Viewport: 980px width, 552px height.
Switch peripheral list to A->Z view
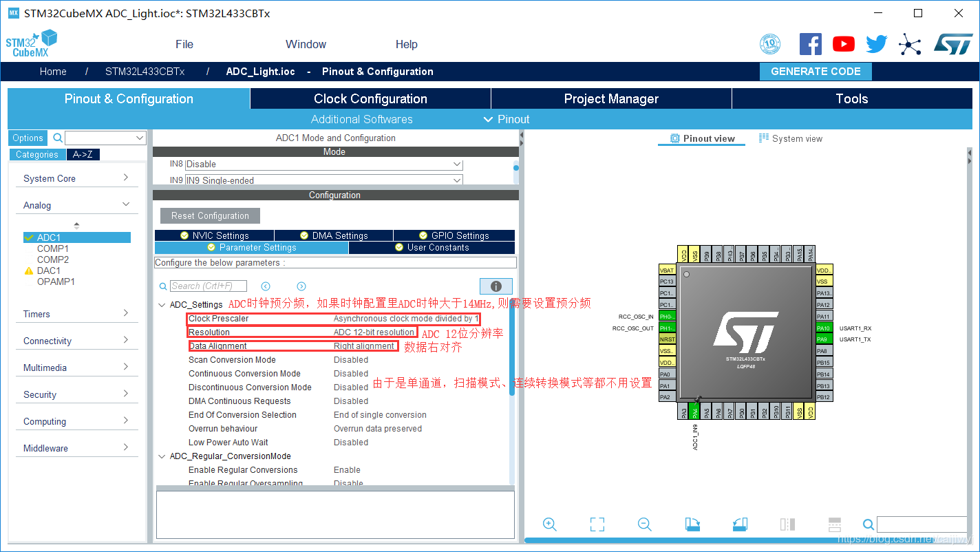[x=83, y=155]
